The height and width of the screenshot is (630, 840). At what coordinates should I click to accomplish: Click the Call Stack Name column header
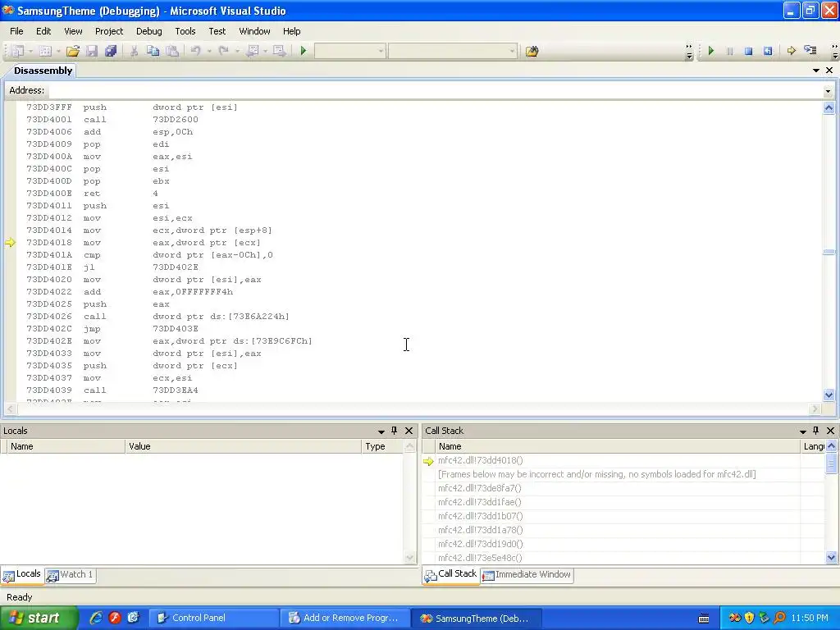point(618,446)
